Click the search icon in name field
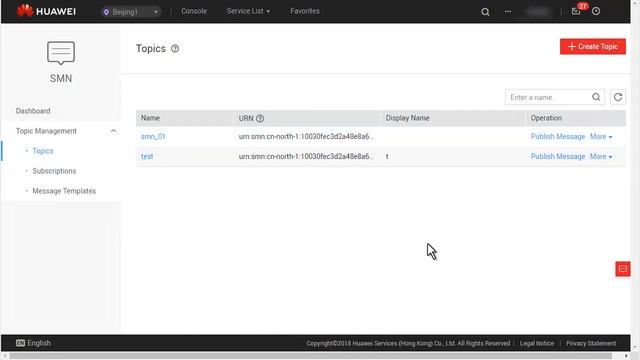This screenshot has width=640, height=360. tap(596, 97)
